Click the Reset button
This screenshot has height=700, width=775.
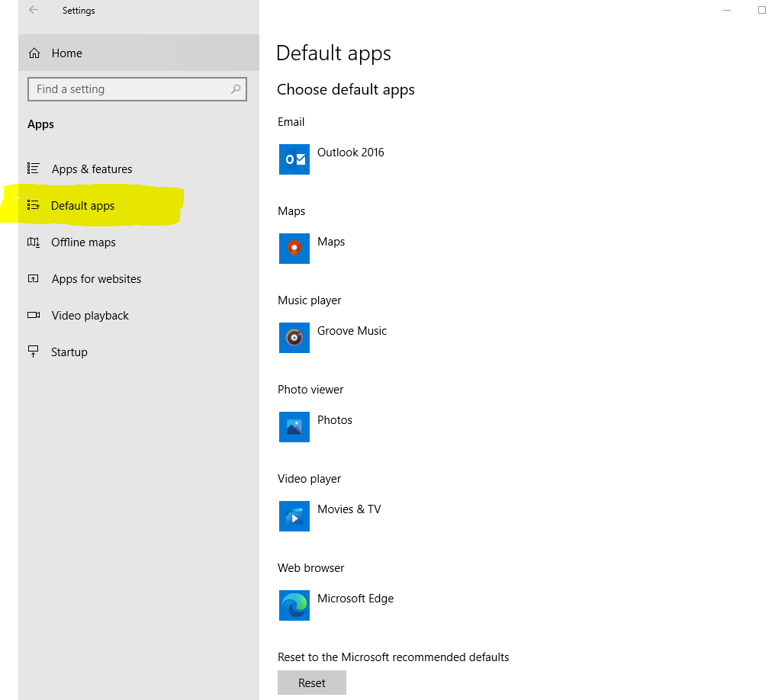point(312,682)
